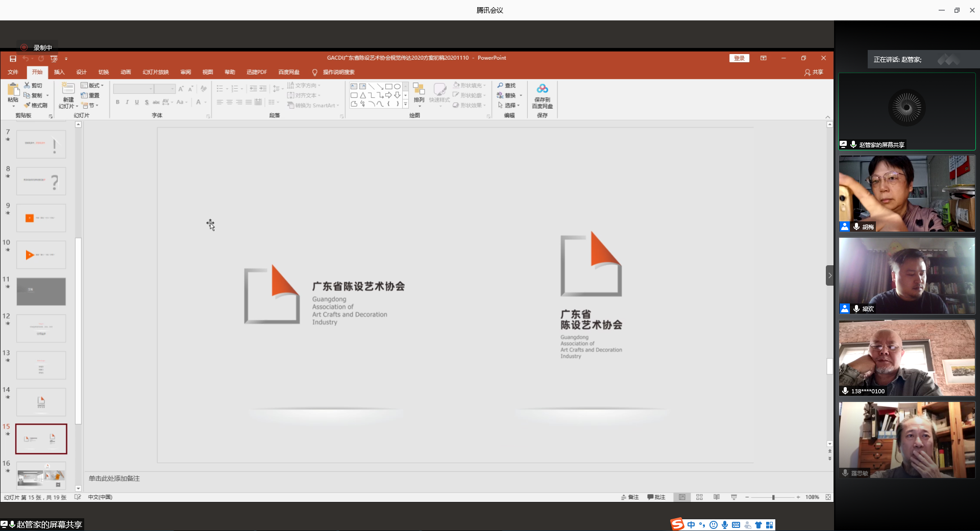Image resolution: width=980 pixels, height=531 pixels.
Task: Expand the shapes gallery More arrow
Action: [x=406, y=104]
